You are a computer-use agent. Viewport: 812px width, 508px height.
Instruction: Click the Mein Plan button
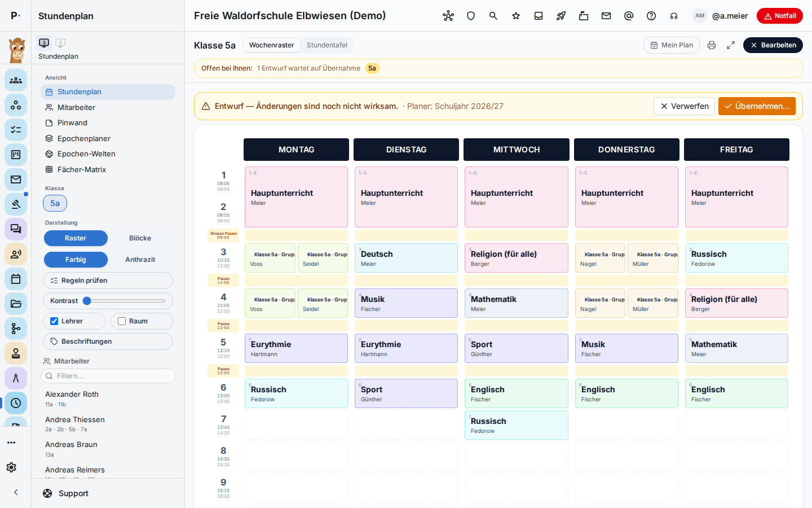point(672,45)
